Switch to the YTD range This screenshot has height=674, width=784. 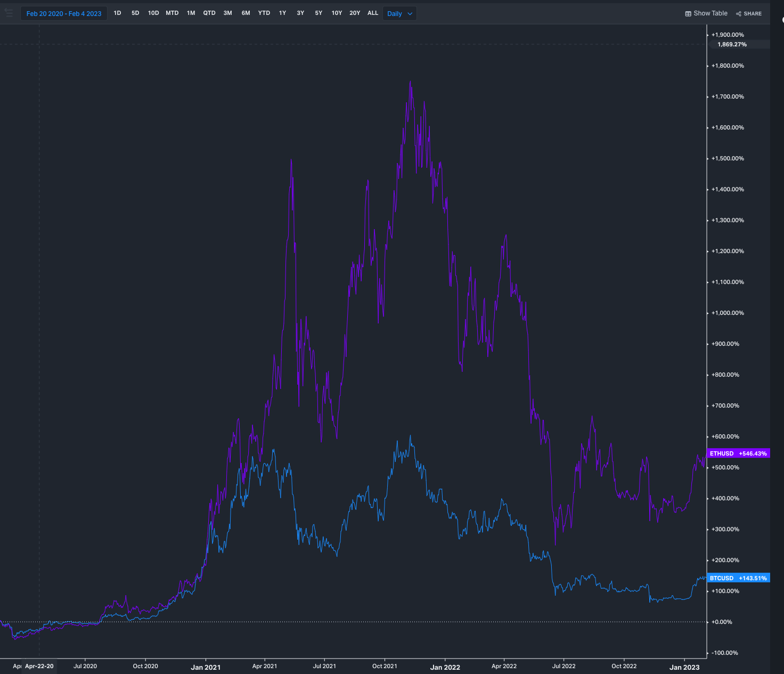tap(264, 13)
